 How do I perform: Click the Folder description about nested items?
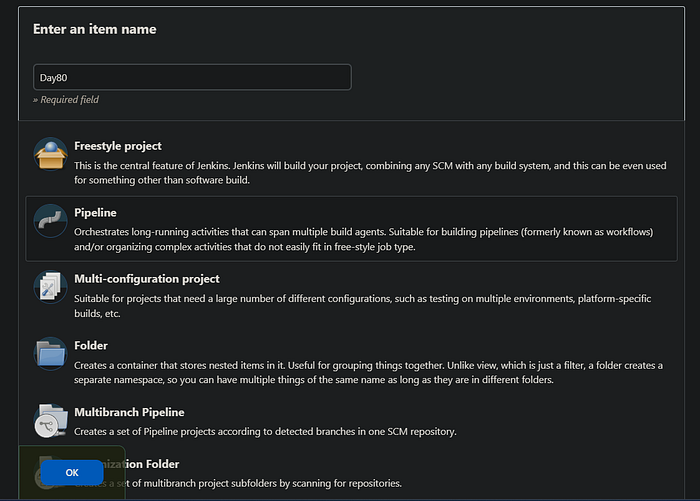[x=368, y=372]
